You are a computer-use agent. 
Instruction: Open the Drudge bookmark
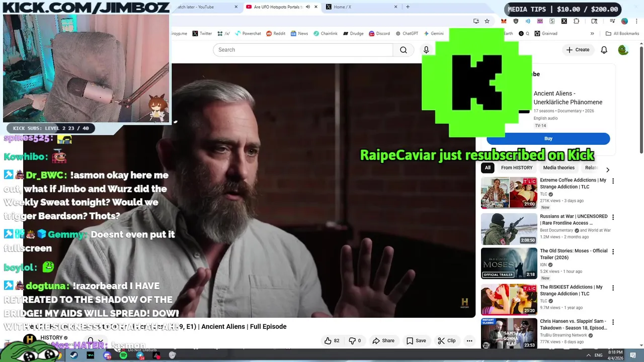pyautogui.click(x=353, y=34)
